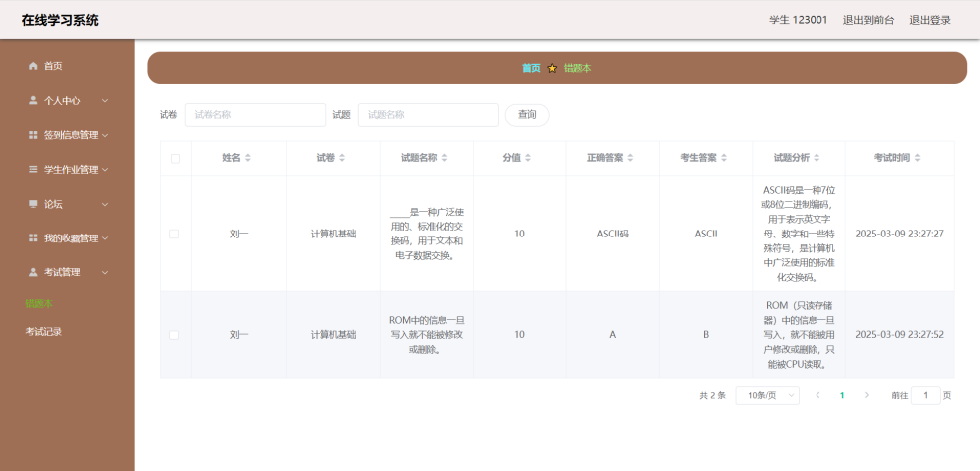Click the sort icon in 考试时间 column header
This screenshot has height=471, width=980.
pos(917,158)
